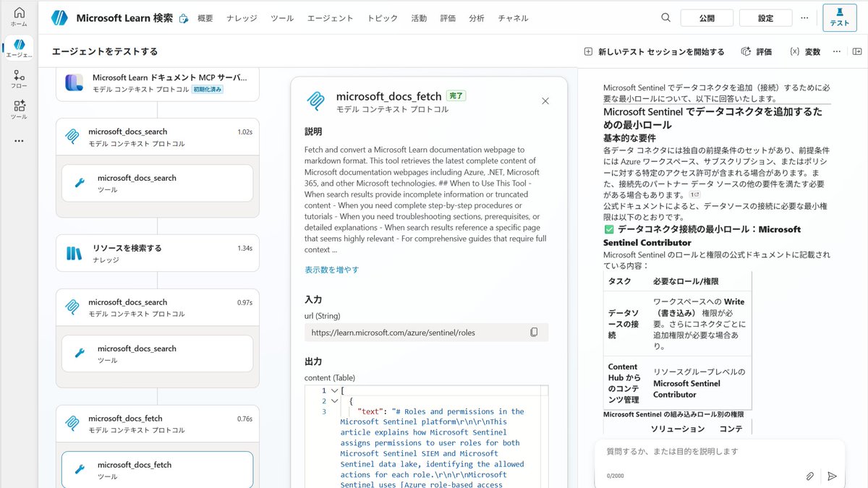Image resolution: width=868 pixels, height=488 pixels.
Task: Click 表示数を増やす link
Action: click(331, 270)
